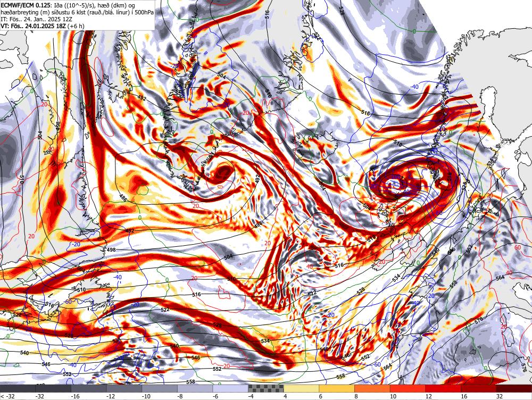The image size is (532, 400).
Task: Select the legend swatch between -32 and -16
Action: (x=53, y=388)
